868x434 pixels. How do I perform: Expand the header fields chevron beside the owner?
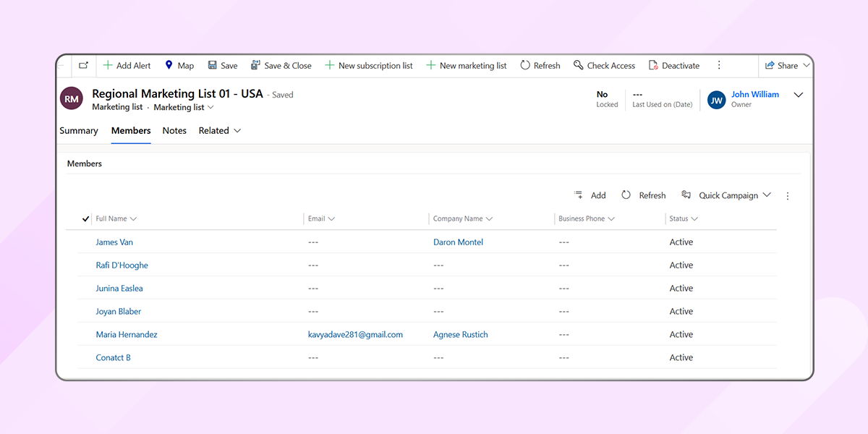799,95
